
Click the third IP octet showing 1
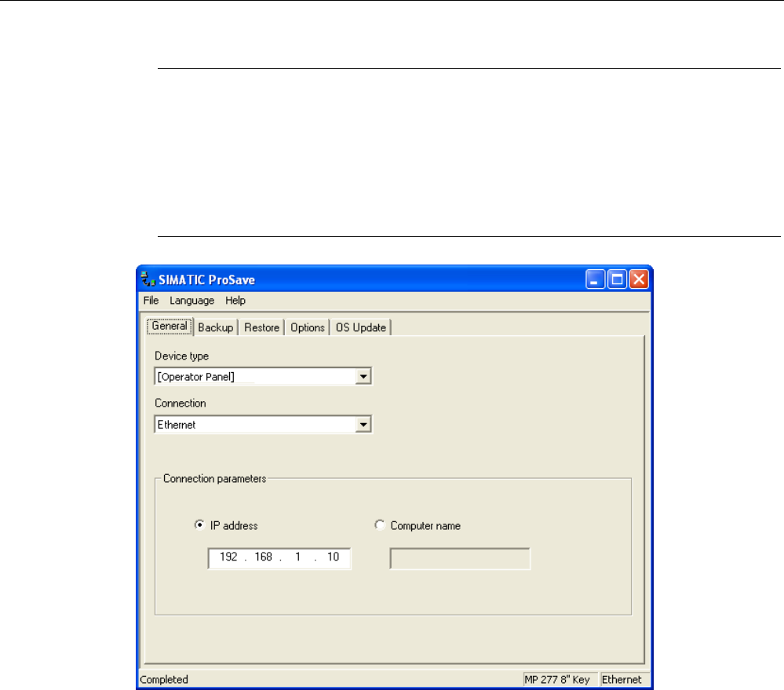[x=298, y=557]
